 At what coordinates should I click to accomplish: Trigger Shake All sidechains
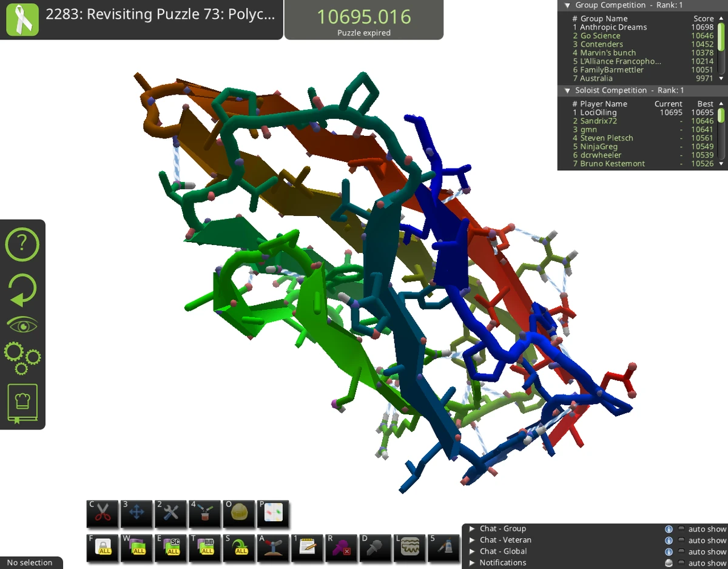238,548
